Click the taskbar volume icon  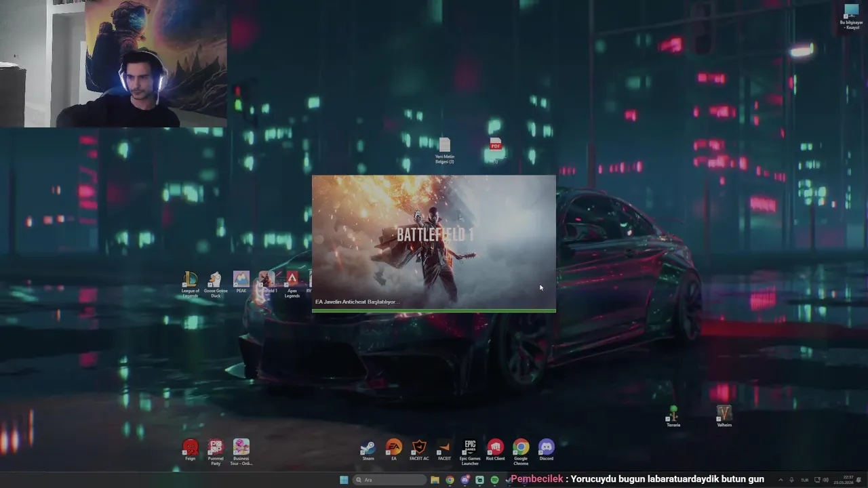(825, 480)
